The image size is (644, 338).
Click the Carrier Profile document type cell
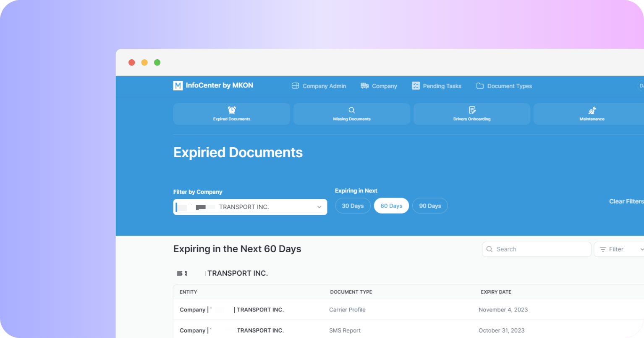coord(347,309)
